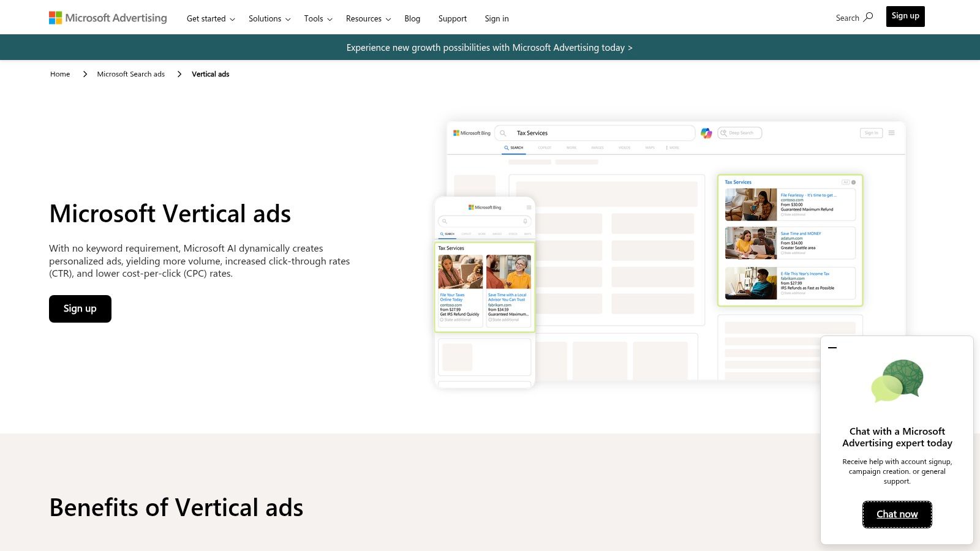The image size is (980, 551).
Task: Click the Tax Services search input field
Action: click(x=594, y=132)
